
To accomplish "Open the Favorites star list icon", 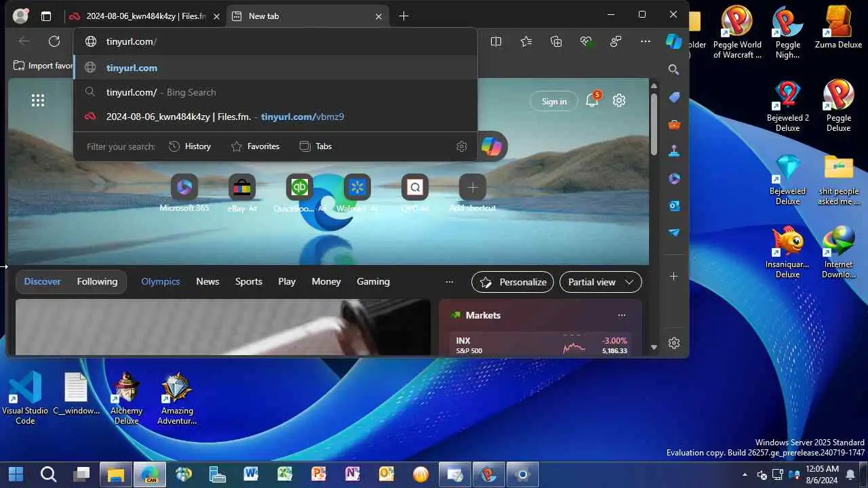I will coord(526,41).
